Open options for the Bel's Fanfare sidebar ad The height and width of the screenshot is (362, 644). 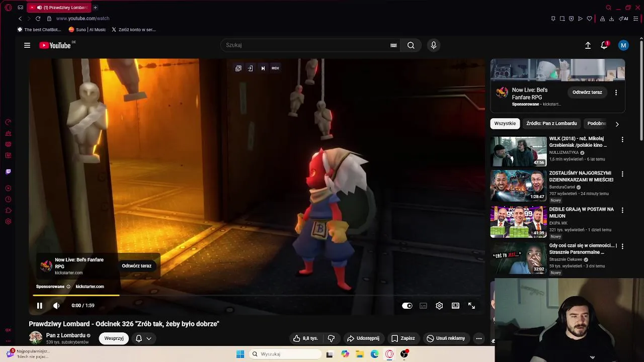pos(616,93)
